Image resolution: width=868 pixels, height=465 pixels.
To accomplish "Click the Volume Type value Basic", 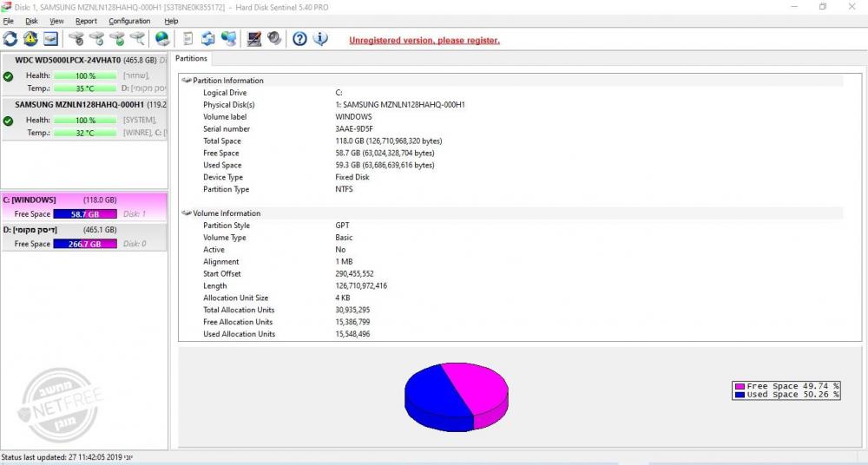I will pos(344,238).
